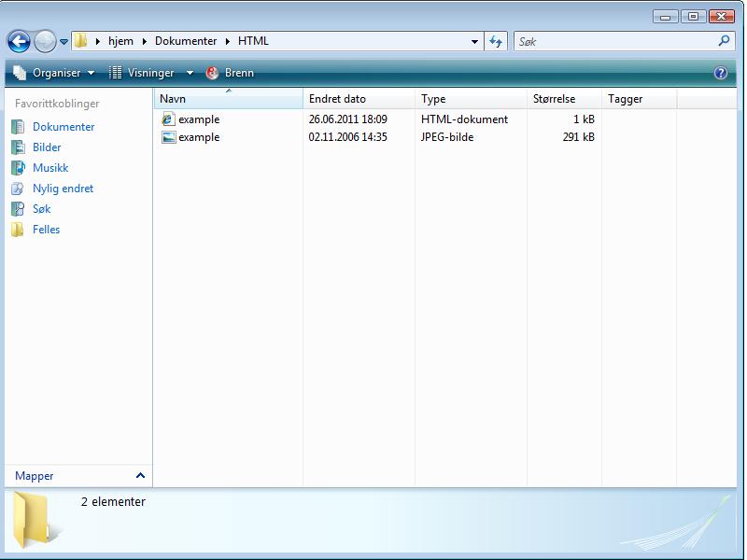Open recent pages dropdown beside navigation arrows
This screenshot has width=747, height=560.
63,41
